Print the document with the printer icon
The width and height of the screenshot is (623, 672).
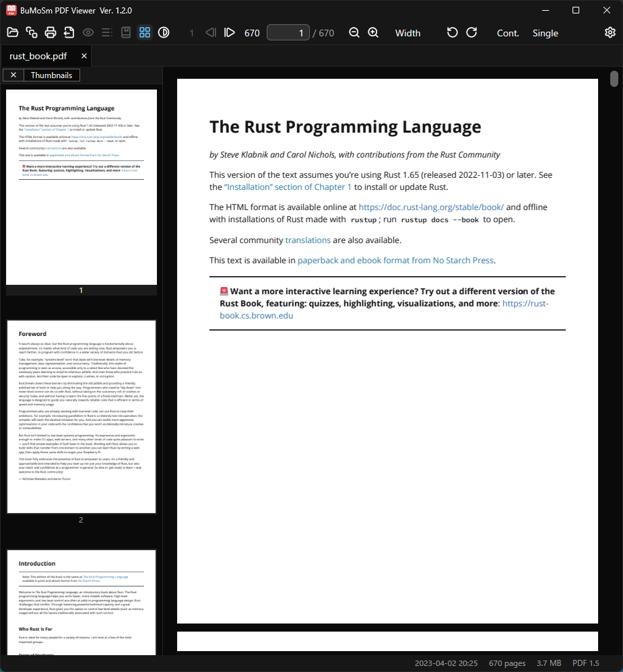[x=51, y=32]
